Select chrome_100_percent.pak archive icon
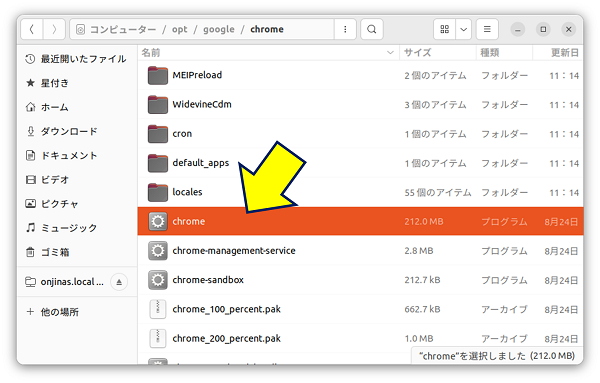 pyautogui.click(x=158, y=309)
